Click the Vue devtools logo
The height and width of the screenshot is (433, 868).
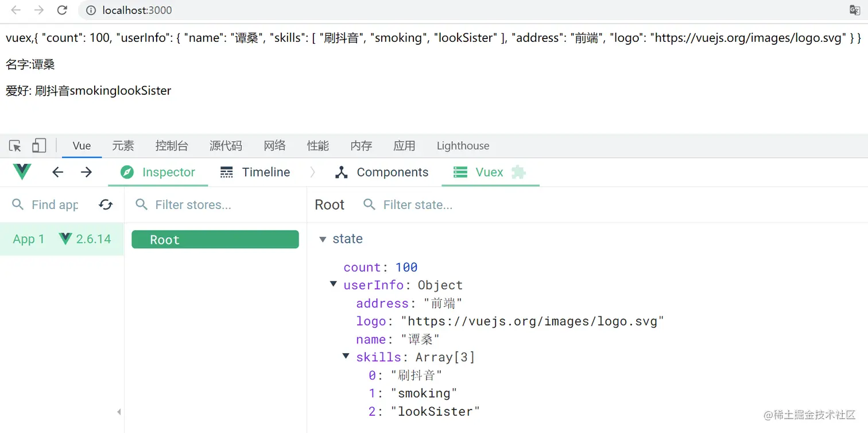click(x=22, y=172)
